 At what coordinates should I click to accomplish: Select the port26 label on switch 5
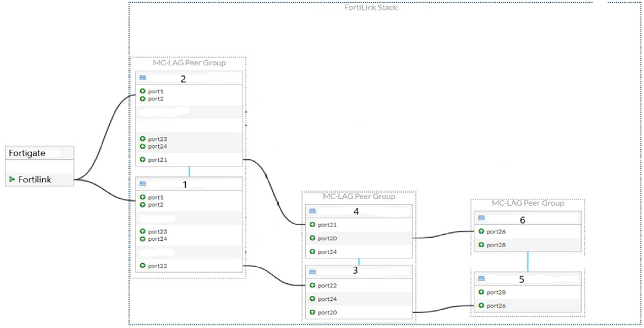click(x=496, y=305)
